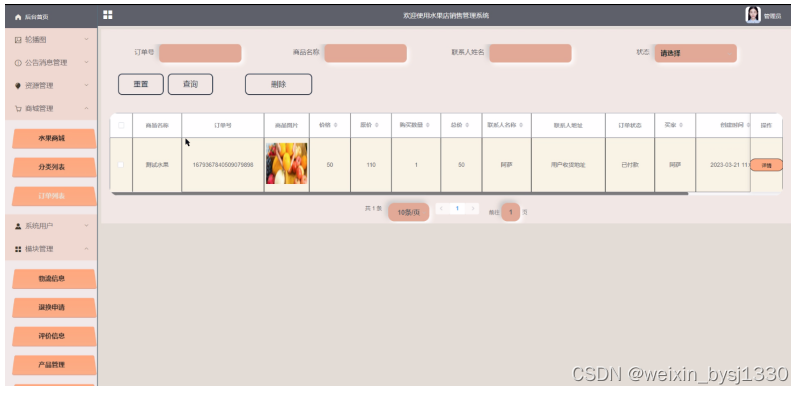
Task: Sort by 价格 column sort icon
Action: pos(335,125)
